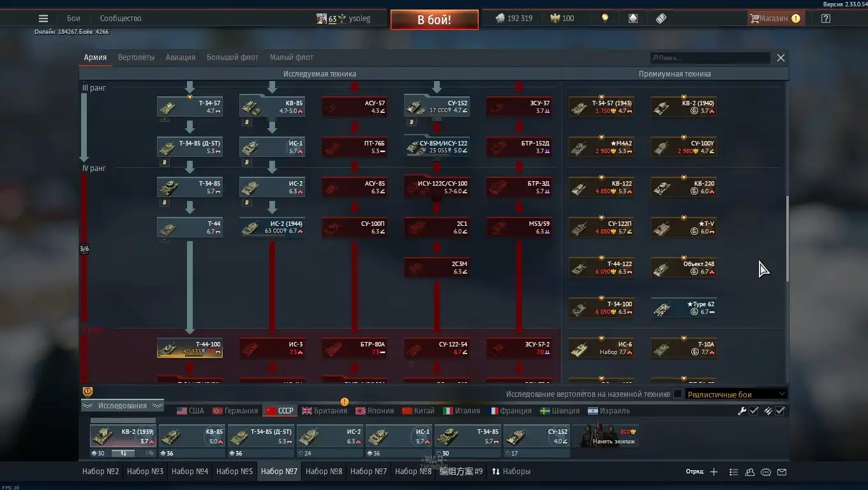Viewport: 868px width, 490px height.
Task: Click the golden eagles balance 100
Action: coord(562,19)
